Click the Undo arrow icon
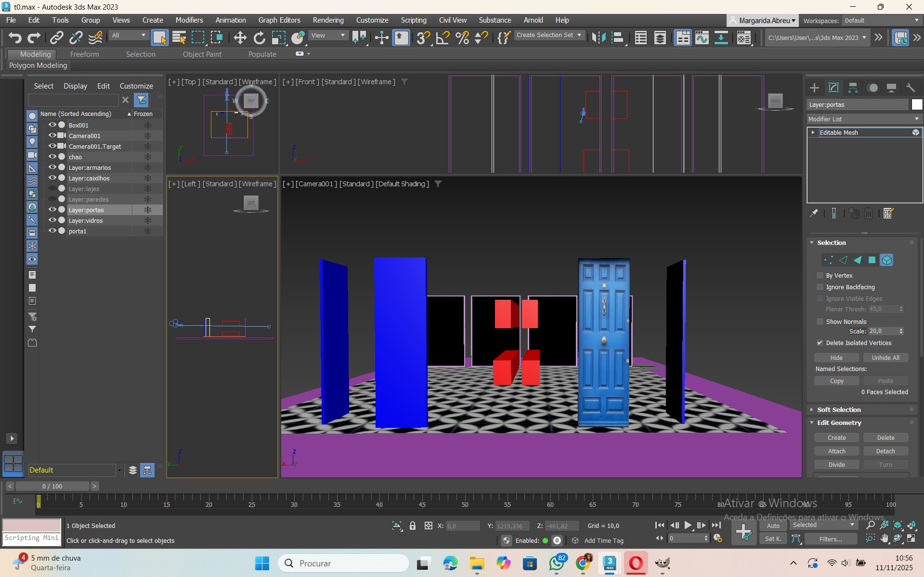 coord(15,38)
